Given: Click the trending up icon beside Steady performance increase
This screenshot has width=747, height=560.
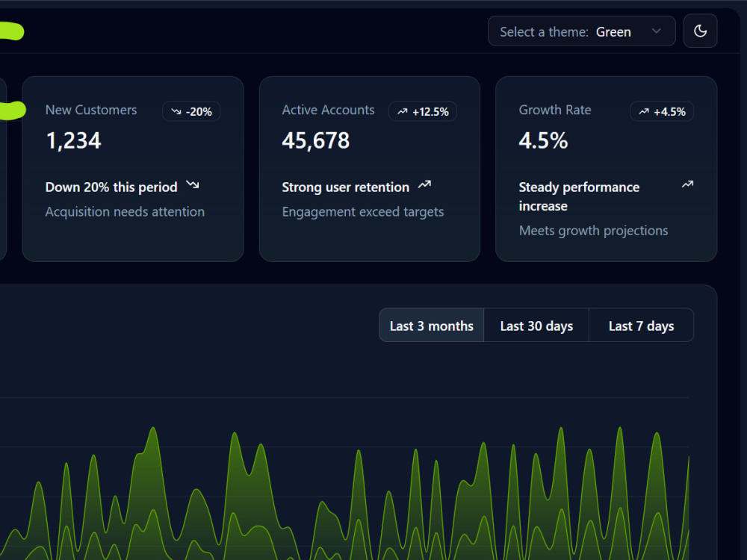Looking at the screenshot, I should (687, 184).
